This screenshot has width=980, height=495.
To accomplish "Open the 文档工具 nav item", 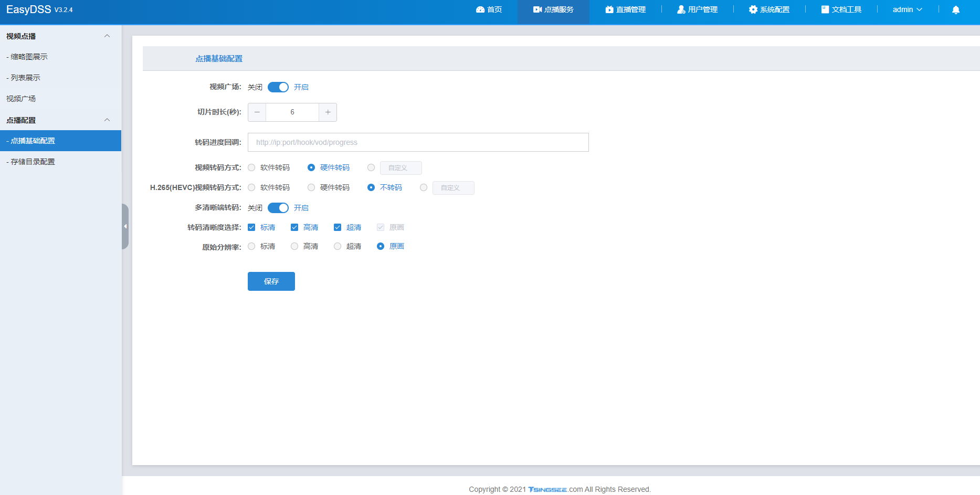I will coord(841,9).
